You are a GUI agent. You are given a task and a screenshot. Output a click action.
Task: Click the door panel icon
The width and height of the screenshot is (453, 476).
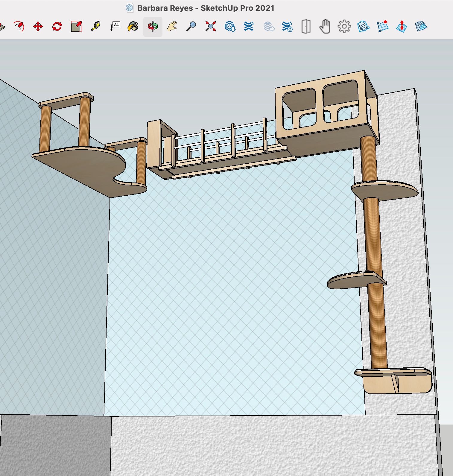tap(306, 26)
